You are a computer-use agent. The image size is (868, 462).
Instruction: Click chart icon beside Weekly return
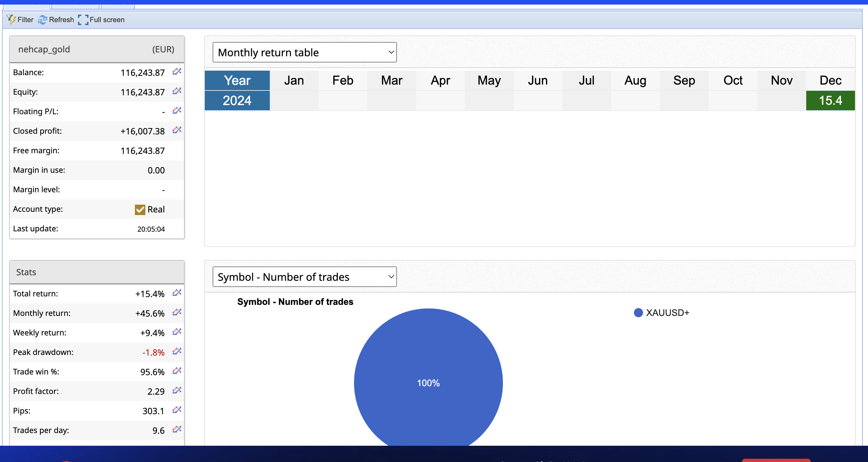(x=177, y=332)
